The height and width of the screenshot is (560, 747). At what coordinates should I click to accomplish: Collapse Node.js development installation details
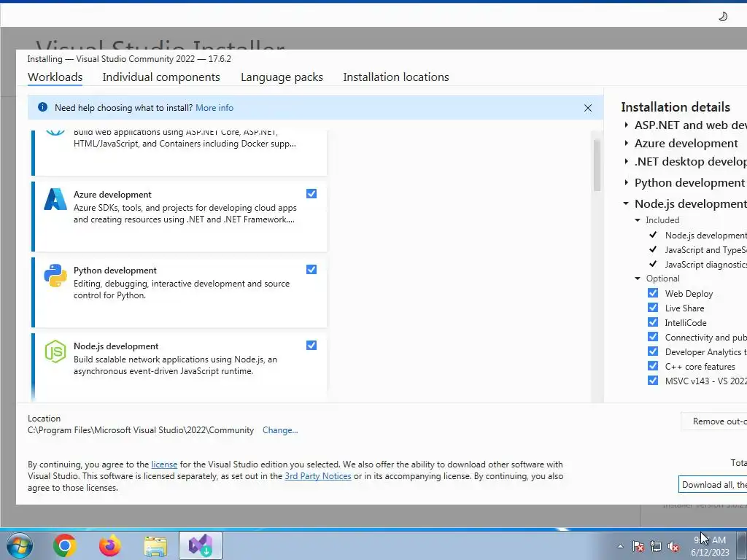click(626, 203)
